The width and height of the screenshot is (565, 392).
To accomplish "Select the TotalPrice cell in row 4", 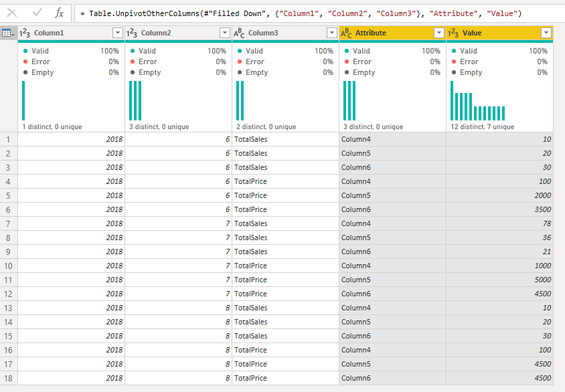I will (285, 181).
